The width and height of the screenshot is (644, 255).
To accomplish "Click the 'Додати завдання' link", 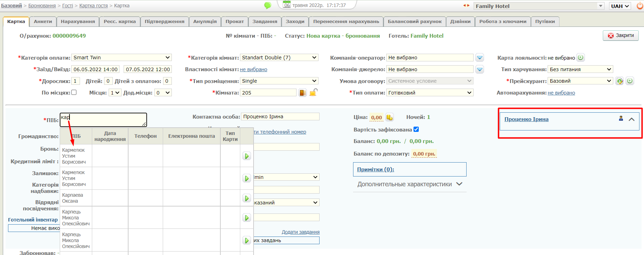I will (300, 232).
